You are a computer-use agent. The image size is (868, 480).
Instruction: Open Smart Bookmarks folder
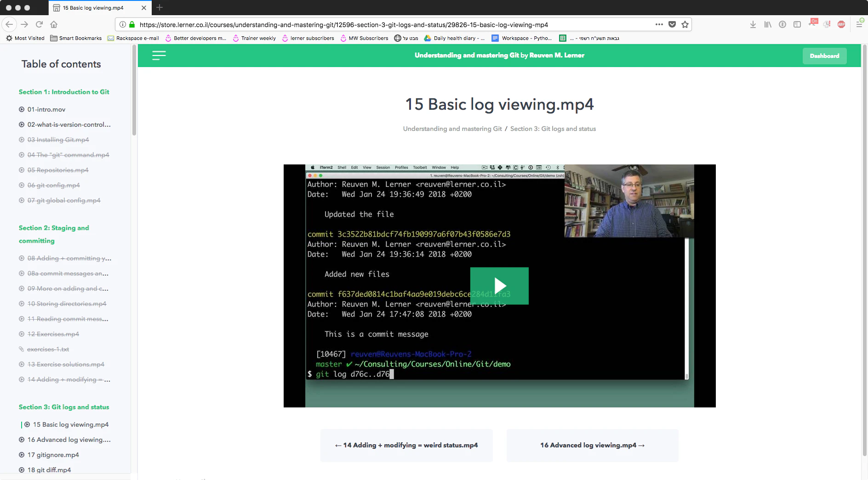[76, 38]
